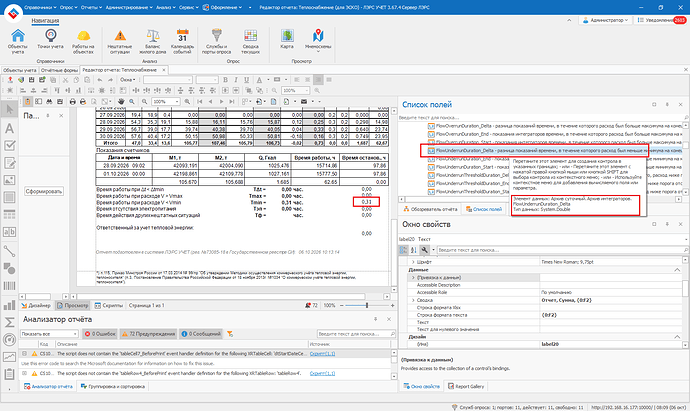690x411 pixels.
Task: Toggle the 0 Сообщений messages filter
Action: point(201,334)
